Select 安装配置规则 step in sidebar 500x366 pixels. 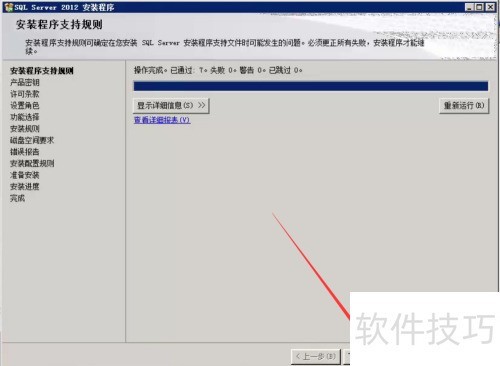point(32,163)
